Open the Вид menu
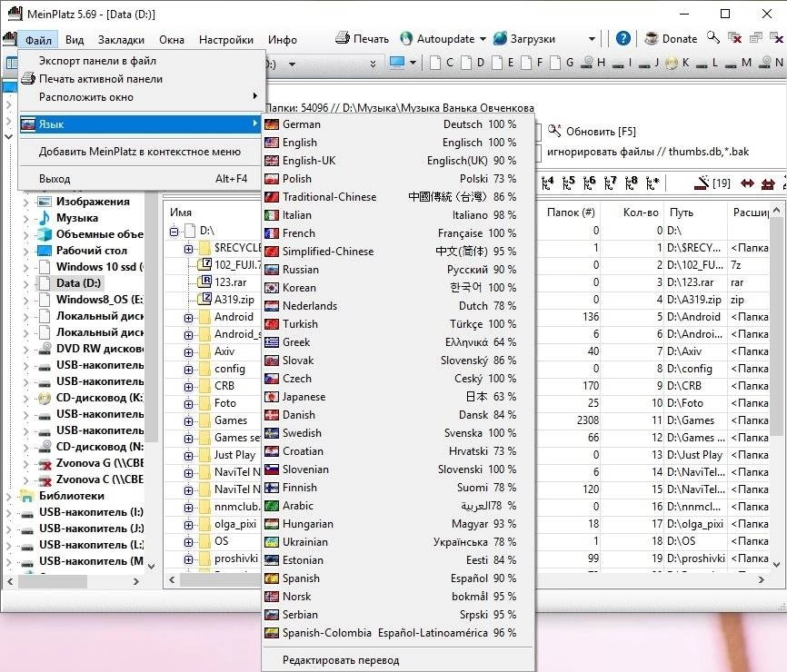The height and width of the screenshot is (672, 787). [x=75, y=40]
